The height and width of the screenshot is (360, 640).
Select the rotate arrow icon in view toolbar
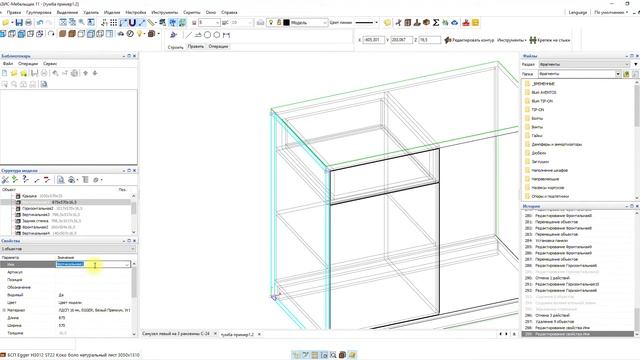pos(51,34)
